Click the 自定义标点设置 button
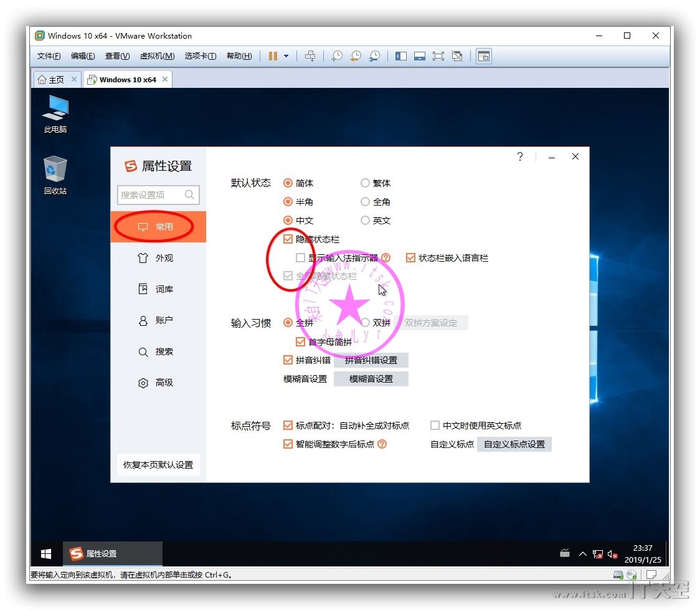Image resolution: width=700 pixels, height=610 pixels. pos(514,444)
